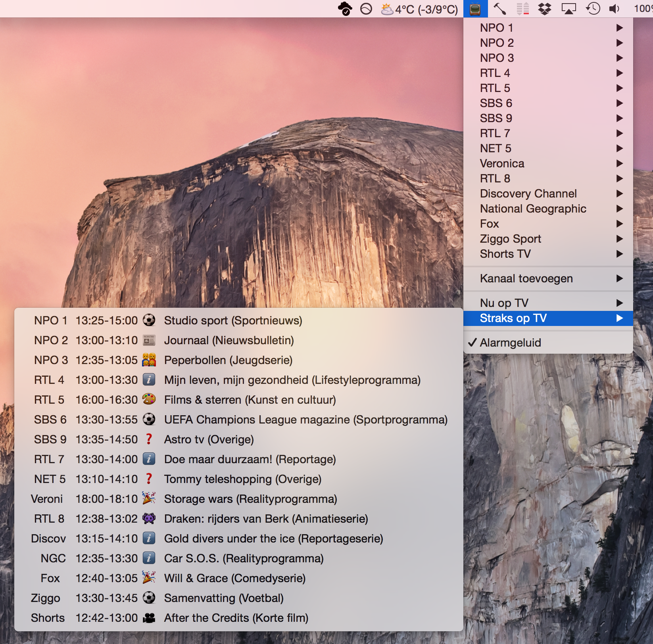
Task: Choose Storage wars (Realityprogramma) programme
Action: 251,499
